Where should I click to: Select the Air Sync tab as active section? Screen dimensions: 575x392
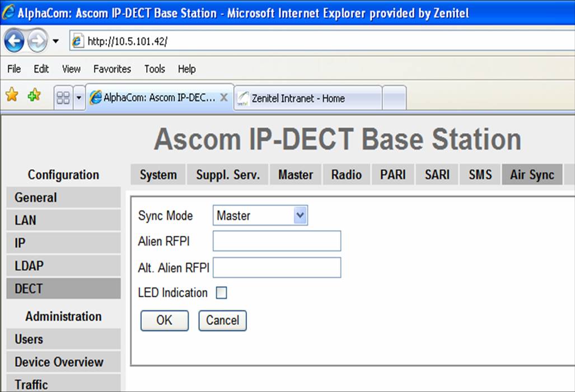tap(531, 174)
